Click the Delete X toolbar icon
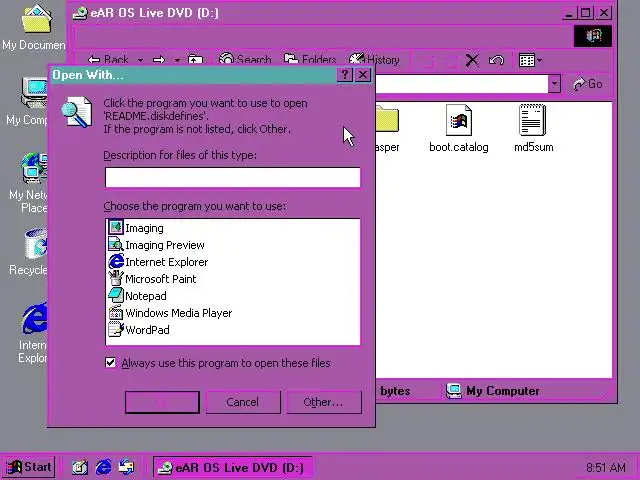Screen dimensions: 640x480 click(472, 60)
